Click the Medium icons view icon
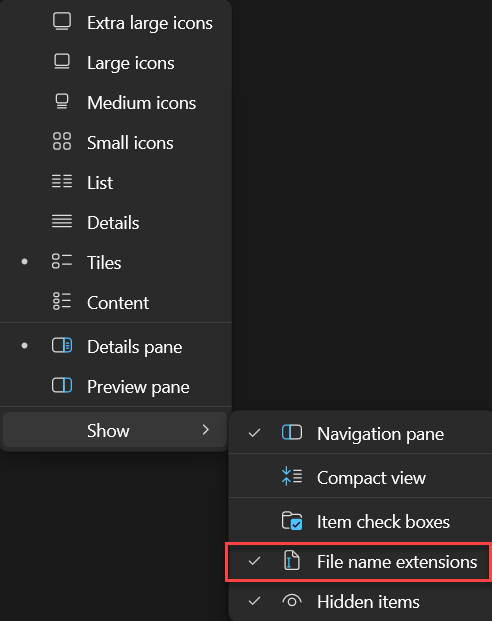Viewport: 492px width, 621px height. [62, 101]
